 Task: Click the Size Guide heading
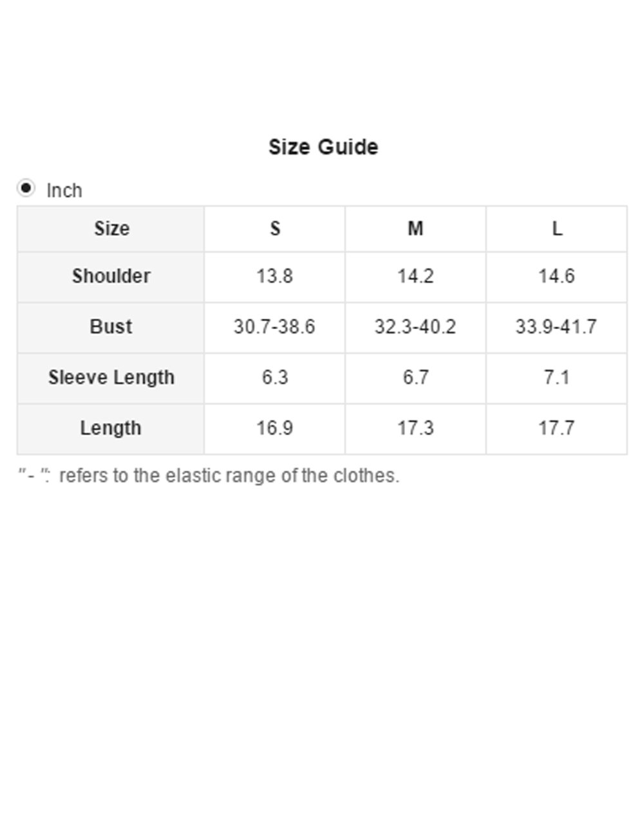coord(323,147)
